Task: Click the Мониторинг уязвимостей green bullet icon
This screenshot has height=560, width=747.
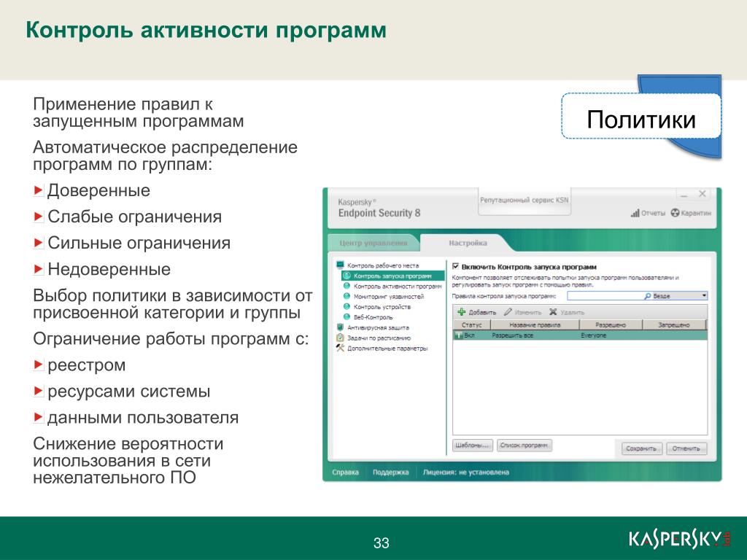Action: click(347, 296)
